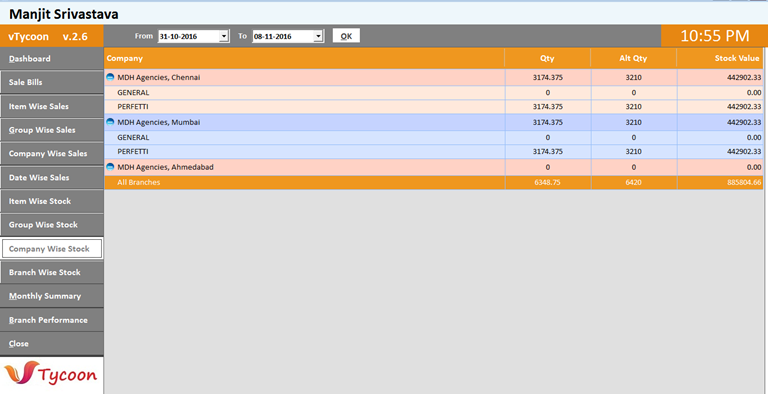Image resolution: width=768 pixels, height=394 pixels.
Task: Open Item Wise Stock report
Action: click(51, 201)
